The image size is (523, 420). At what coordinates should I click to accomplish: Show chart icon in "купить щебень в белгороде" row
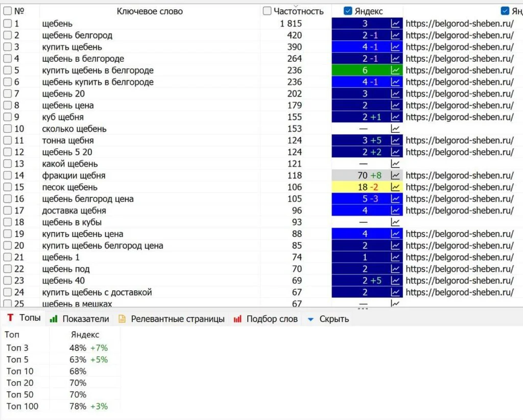click(x=395, y=71)
